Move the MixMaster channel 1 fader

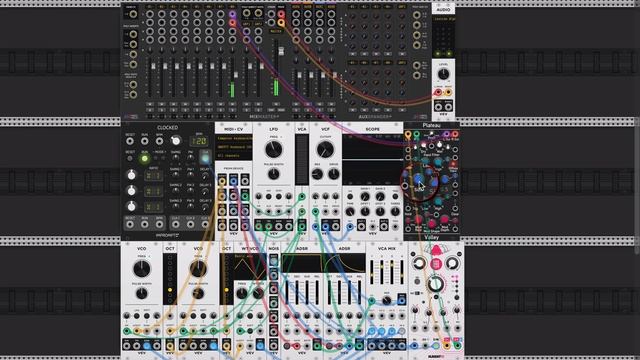point(153,67)
